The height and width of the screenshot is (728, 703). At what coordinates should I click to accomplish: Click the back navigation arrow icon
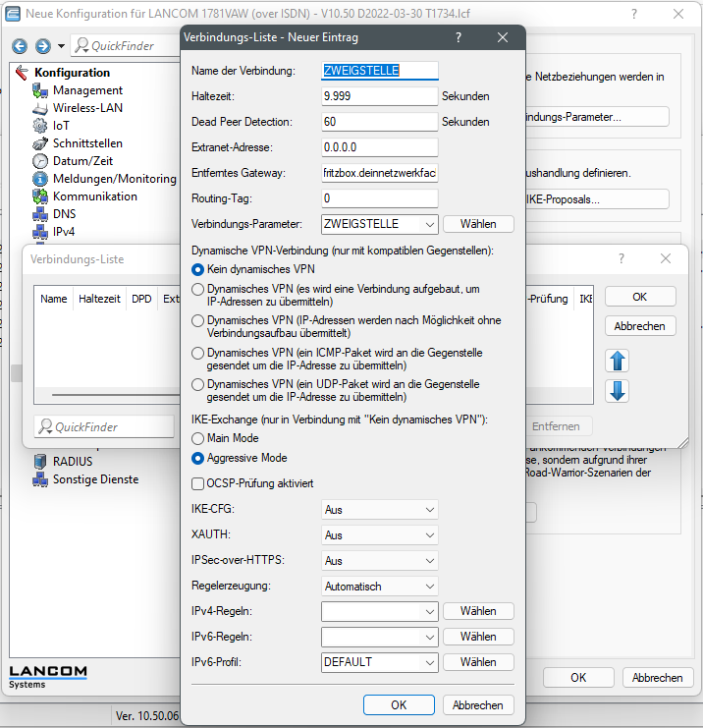(x=19, y=46)
